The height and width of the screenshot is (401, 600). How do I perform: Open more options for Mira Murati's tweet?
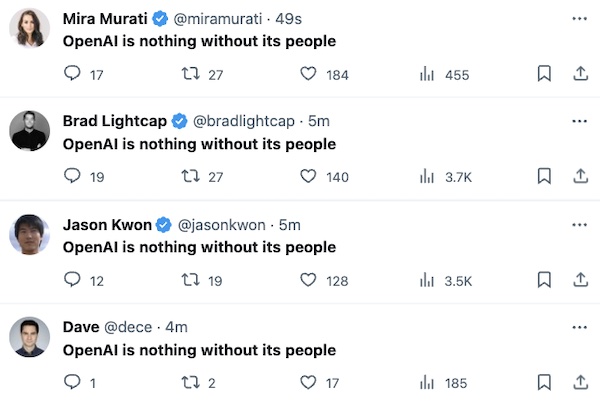(x=579, y=18)
